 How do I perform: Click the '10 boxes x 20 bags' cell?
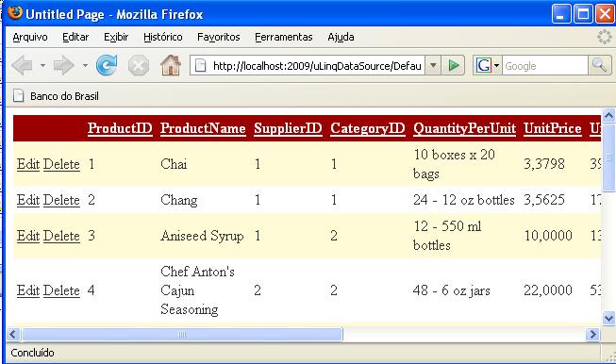coord(454,164)
